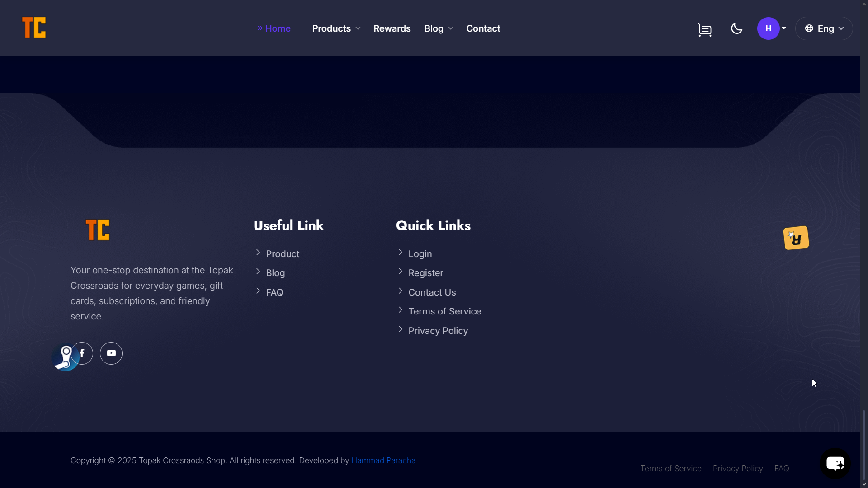Expand the Eng language selector
This screenshot has height=488, width=868.
pos(824,28)
